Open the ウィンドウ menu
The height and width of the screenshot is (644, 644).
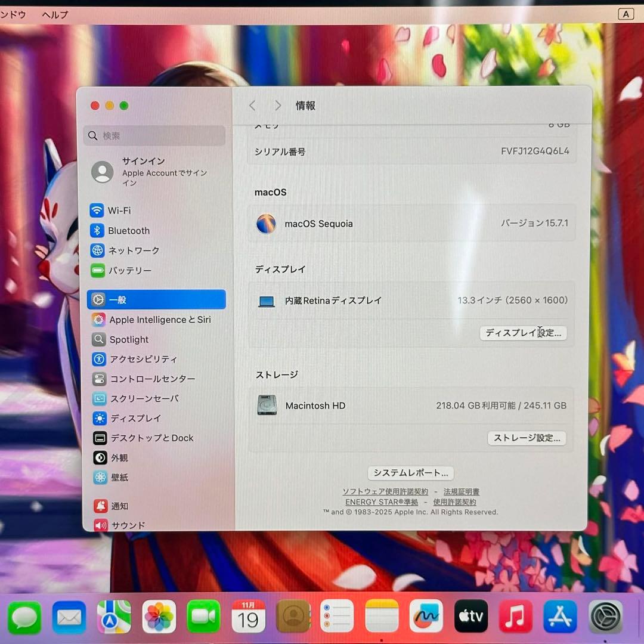pos(12,14)
